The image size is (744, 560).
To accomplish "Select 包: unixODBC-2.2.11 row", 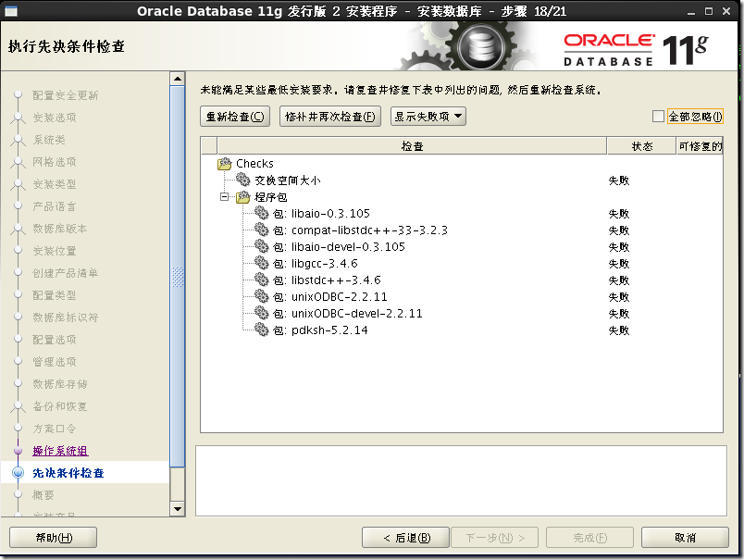I will (462, 296).
